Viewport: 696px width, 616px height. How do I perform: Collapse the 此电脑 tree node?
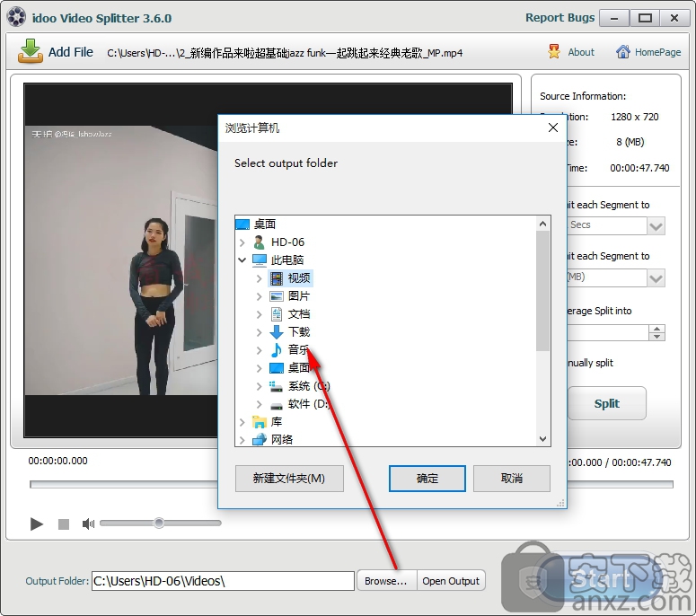[x=242, y=260]
